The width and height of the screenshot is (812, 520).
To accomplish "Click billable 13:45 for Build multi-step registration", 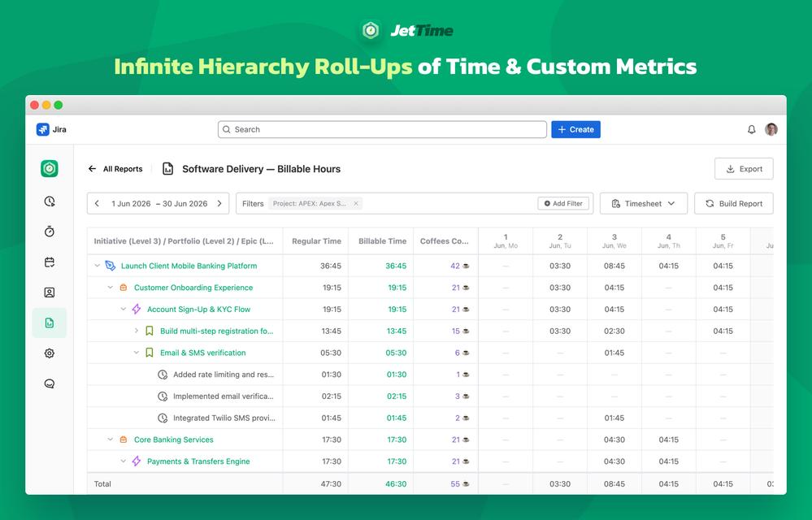I will coord(396,331).
